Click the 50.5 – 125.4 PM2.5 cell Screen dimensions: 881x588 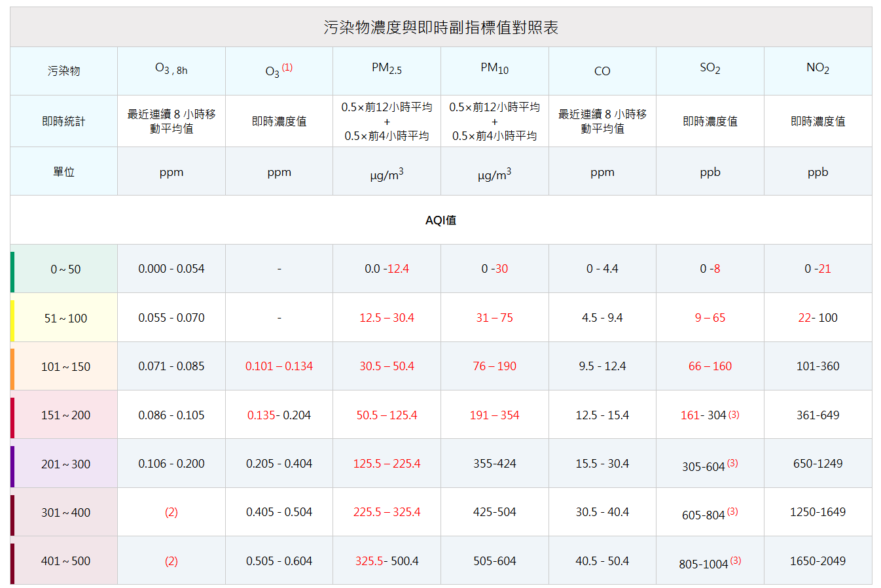tap(387, 415)
